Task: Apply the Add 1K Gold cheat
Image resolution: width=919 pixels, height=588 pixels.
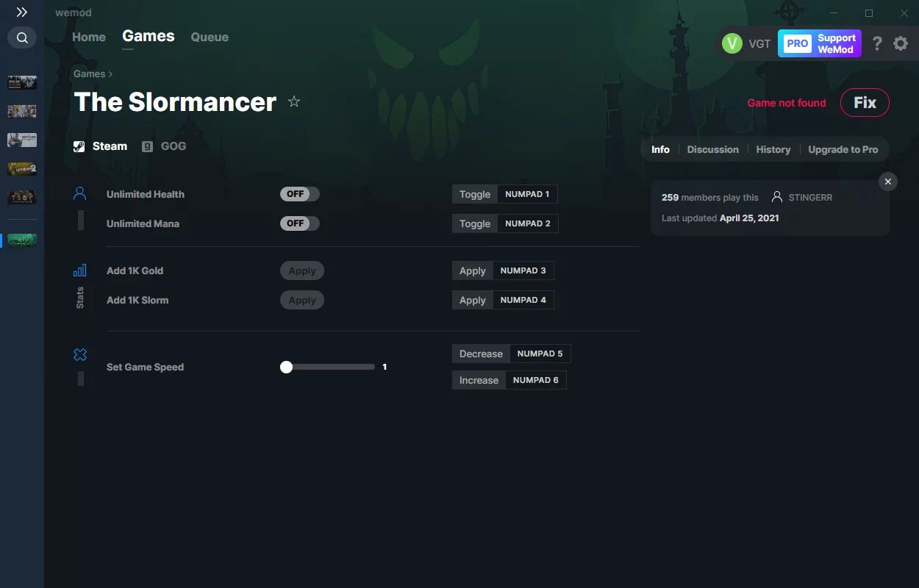Action: pos(302,270)
